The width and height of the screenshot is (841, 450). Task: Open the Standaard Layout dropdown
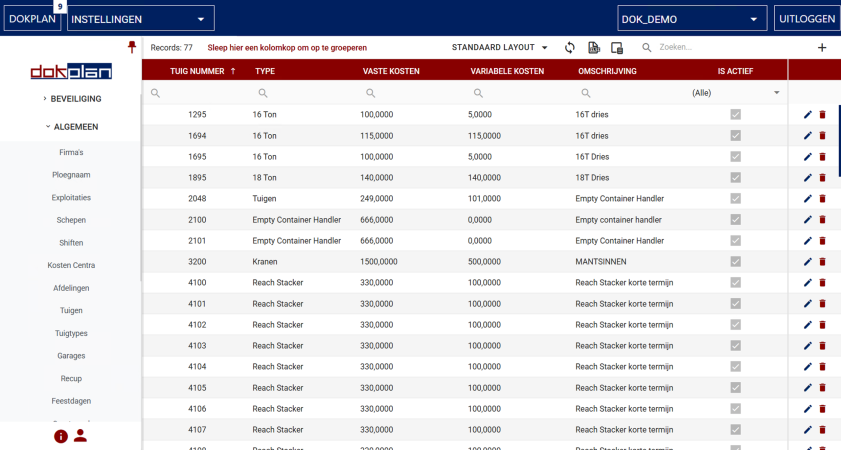coord(500,47)
